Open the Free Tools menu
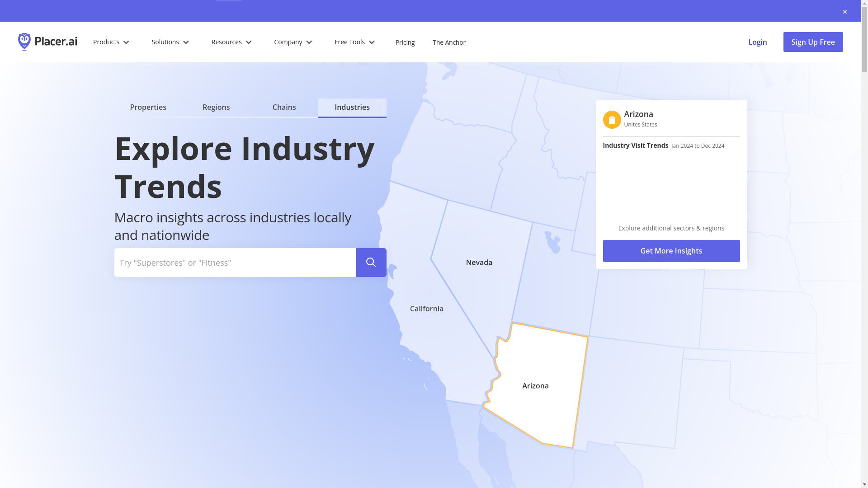Image resolution: width=868 pixels, height=488 pixels. point(355,42)
